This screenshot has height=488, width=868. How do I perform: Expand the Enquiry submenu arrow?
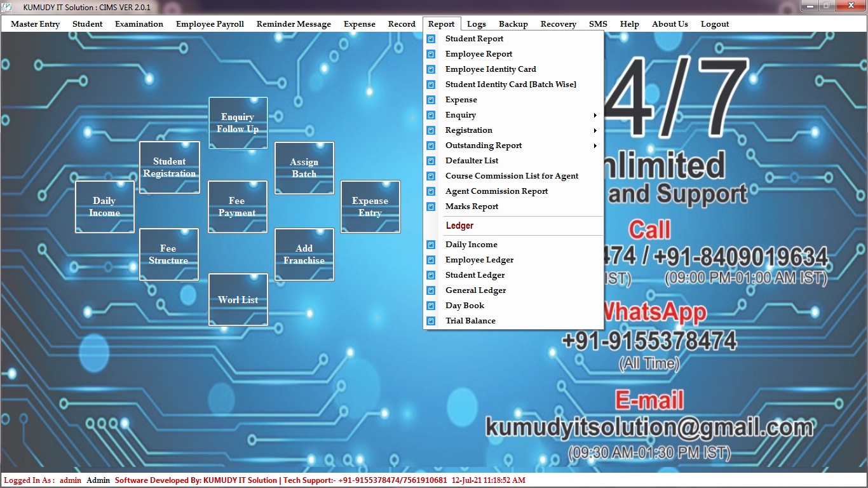pyautogui.click(x=595, y=115)
